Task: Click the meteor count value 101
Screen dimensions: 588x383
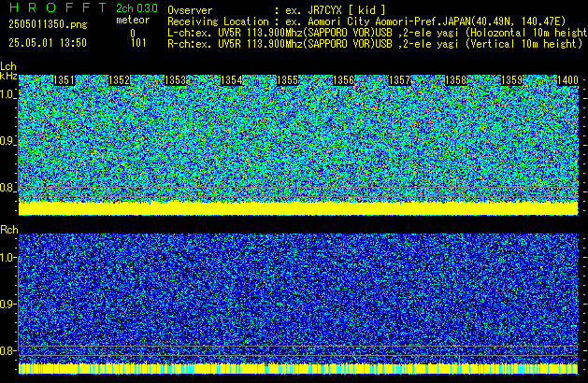Action: click(x=138, y=43)
